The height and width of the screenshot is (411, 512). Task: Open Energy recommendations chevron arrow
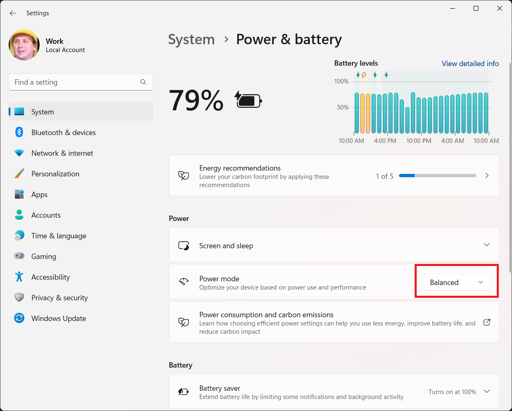(487, 175)
